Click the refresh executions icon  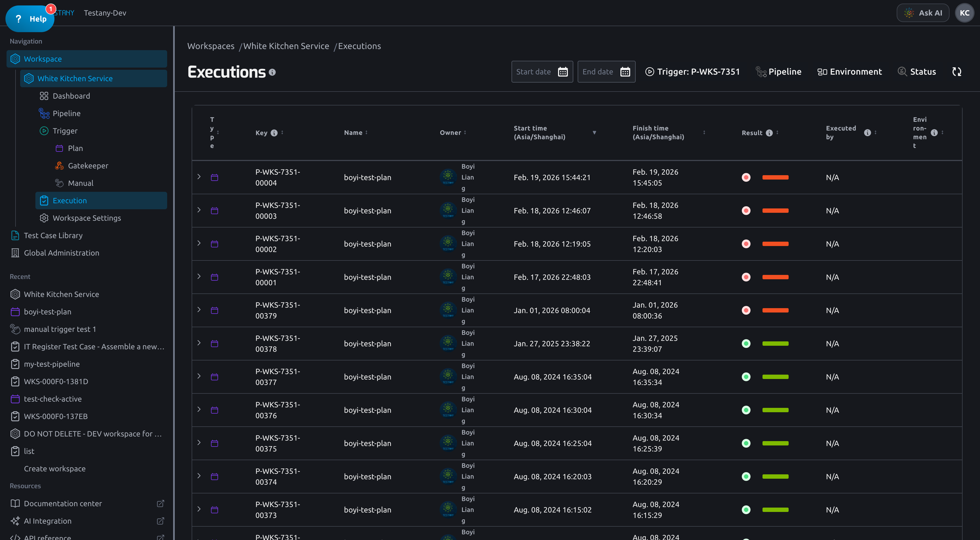[957, 72]
